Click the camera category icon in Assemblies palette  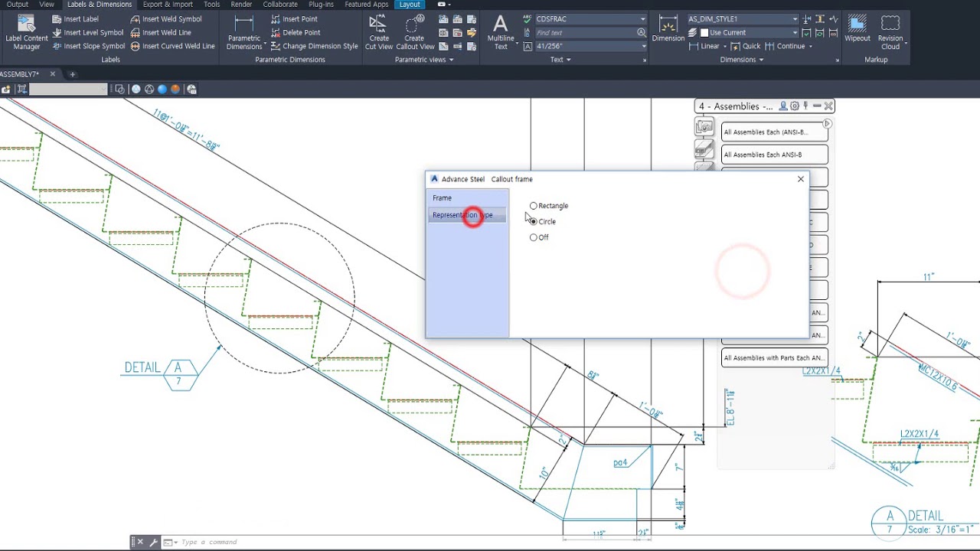(x=704, y=127)
